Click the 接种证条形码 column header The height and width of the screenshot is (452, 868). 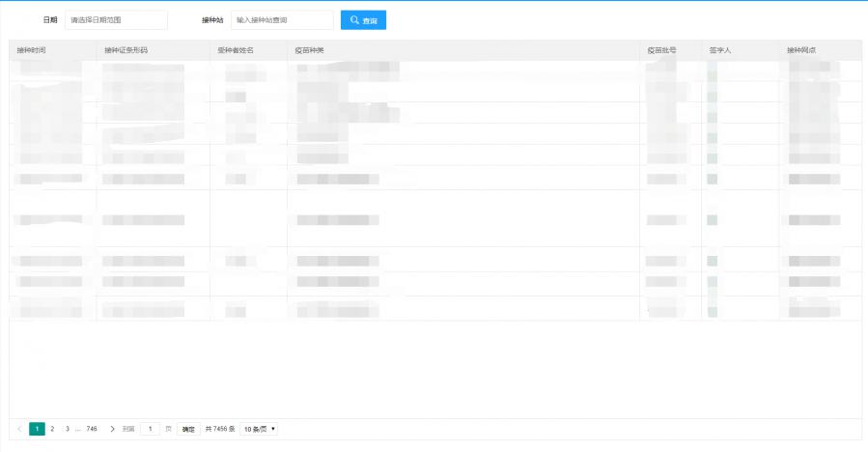point(126,50)
